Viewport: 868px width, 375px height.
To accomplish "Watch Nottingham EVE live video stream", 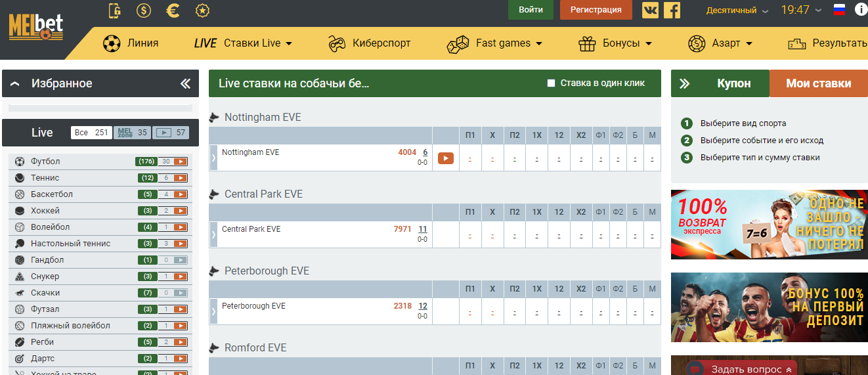I will click(x=446, y=158).
